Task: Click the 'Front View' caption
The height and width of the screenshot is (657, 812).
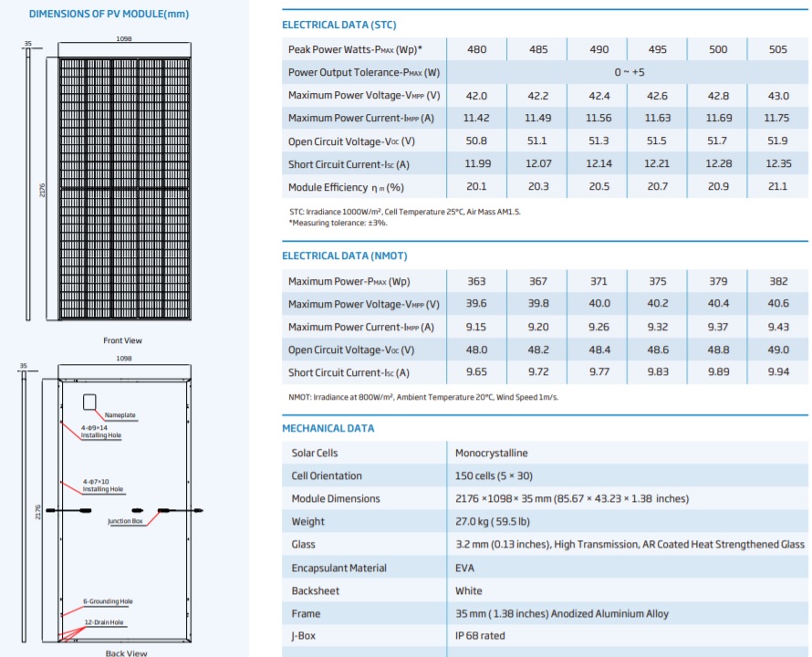Action: 122,340
